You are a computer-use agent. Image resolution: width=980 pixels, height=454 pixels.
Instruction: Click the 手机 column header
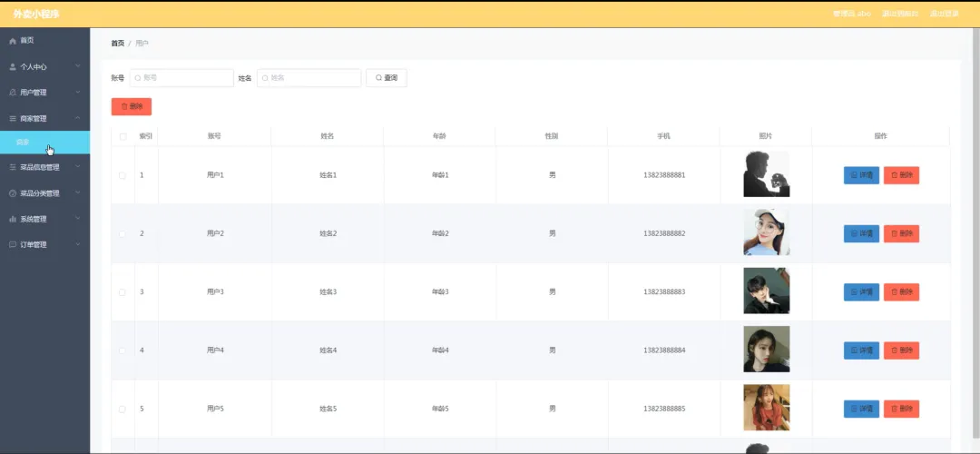[x=663, y=136]
